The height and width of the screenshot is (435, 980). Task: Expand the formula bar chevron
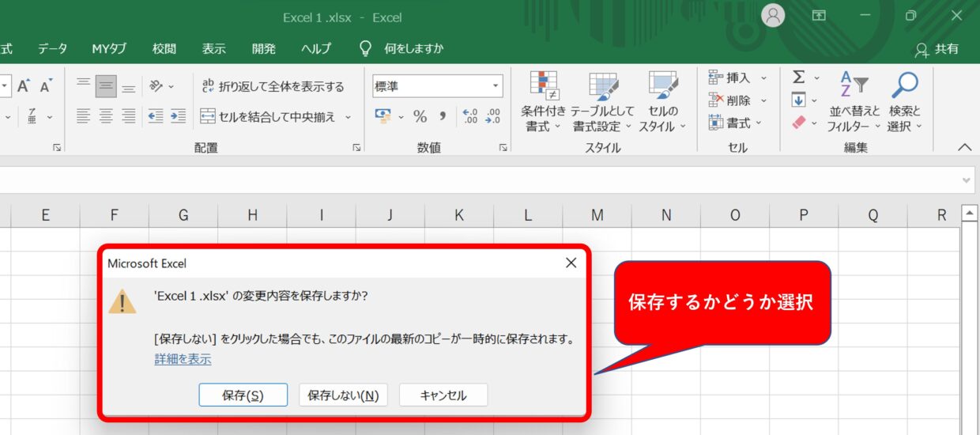coord(967,180)
